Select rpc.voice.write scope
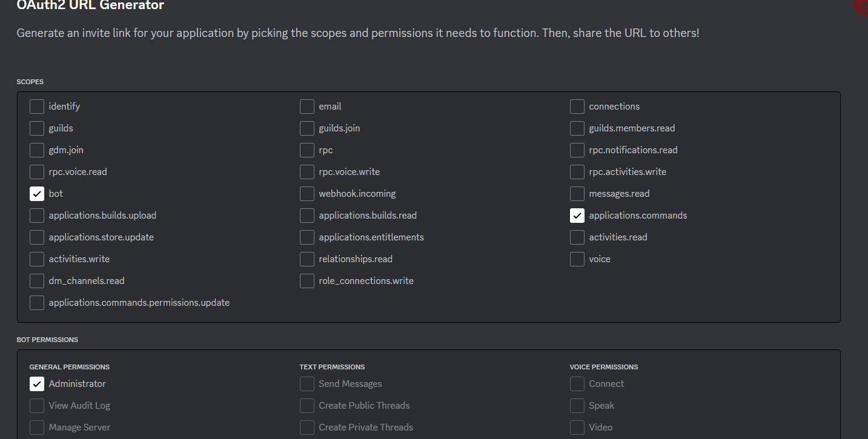The image size is (868, 439). pos(307,172)
